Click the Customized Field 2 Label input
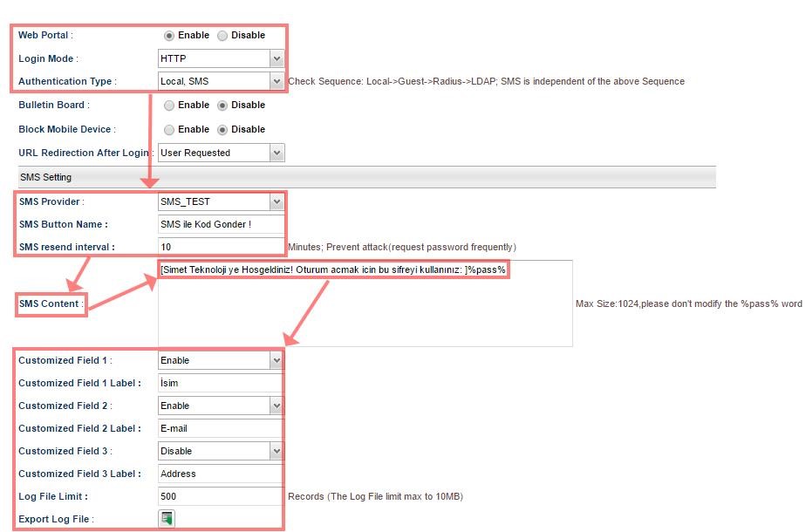 coord(222,428)
